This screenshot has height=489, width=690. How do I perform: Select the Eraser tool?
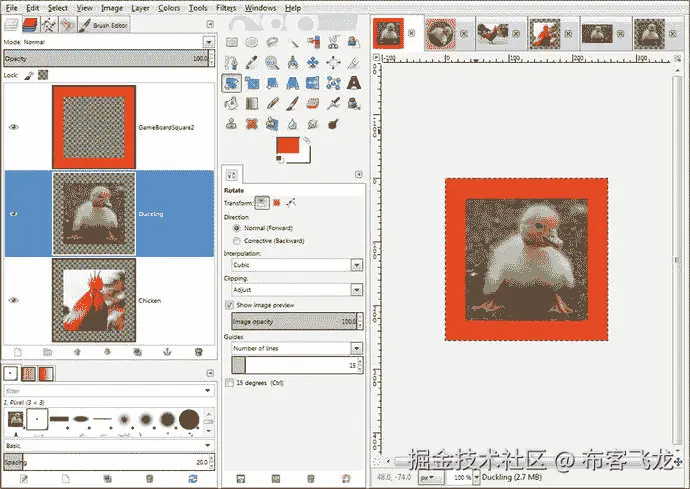(313, 104)
